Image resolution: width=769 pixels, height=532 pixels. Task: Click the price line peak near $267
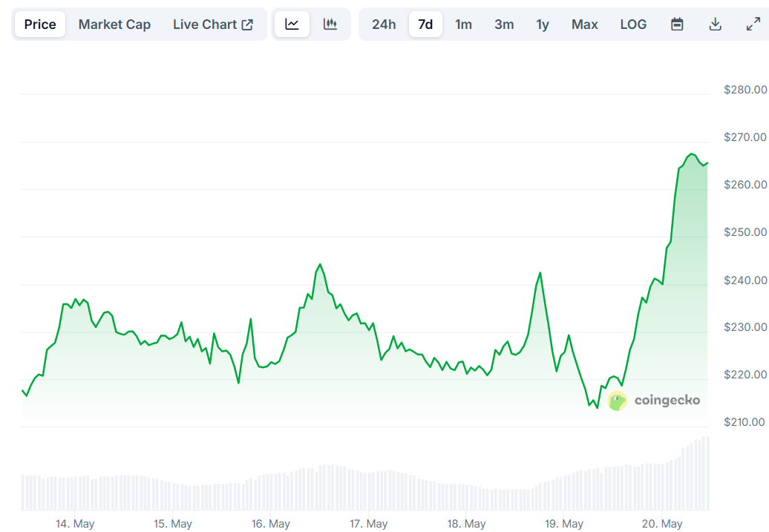(x=691, y=154)
